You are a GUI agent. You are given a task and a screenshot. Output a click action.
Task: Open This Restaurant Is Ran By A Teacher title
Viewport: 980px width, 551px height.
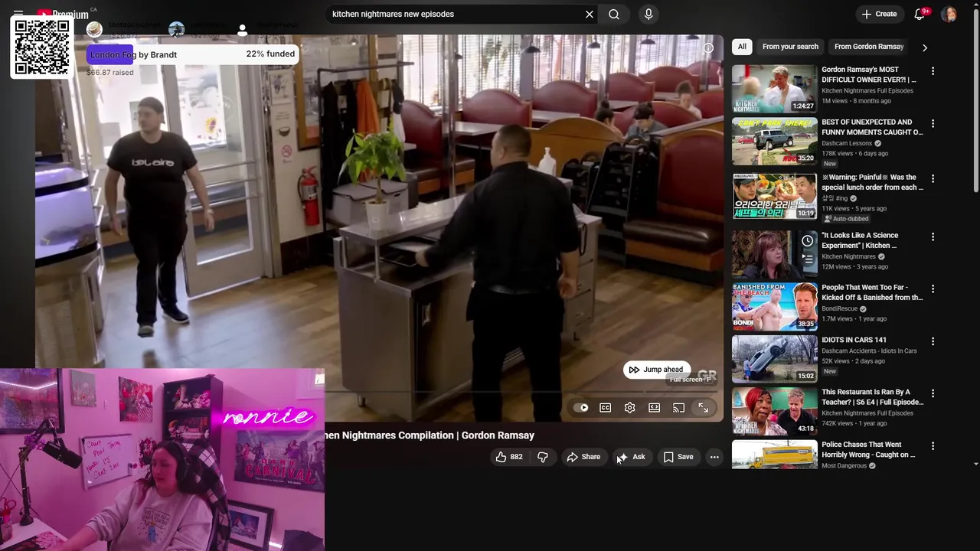[x=872, y=396]
